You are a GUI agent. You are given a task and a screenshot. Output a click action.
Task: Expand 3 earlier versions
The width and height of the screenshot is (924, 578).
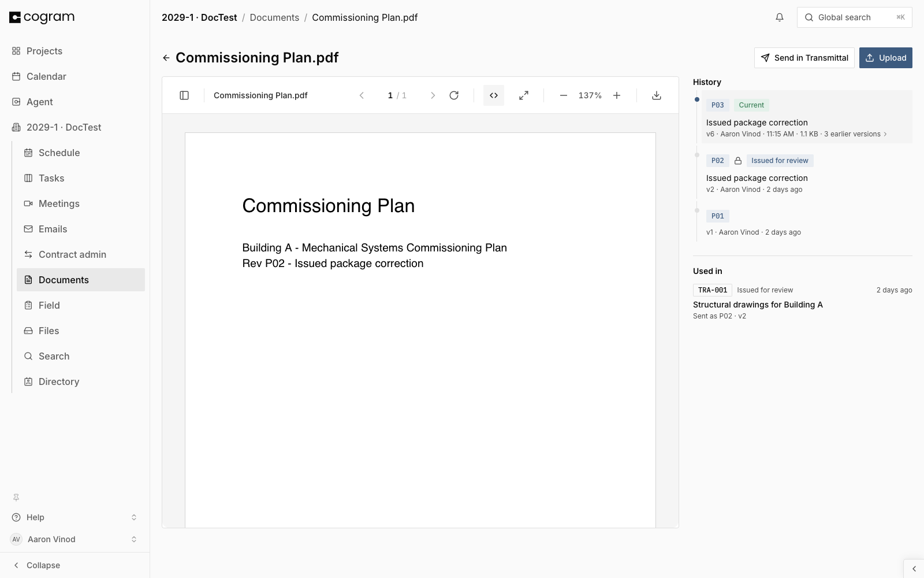pos(855,134)
